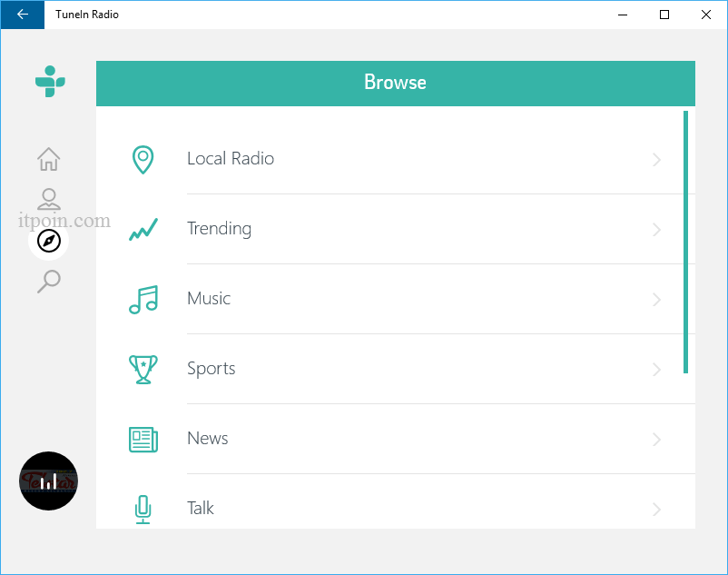The height and width of the screenshot is (575, 728).
Task: Minimize the TuneIn Radio window
Action: coord(623,15)
